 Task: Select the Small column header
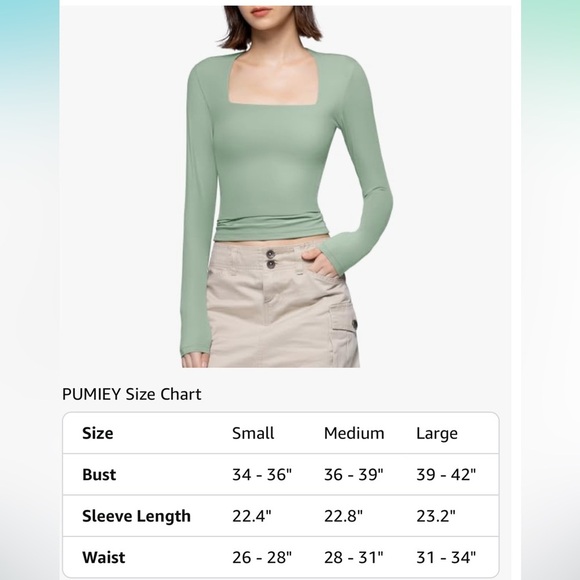(x=253, y=433)
